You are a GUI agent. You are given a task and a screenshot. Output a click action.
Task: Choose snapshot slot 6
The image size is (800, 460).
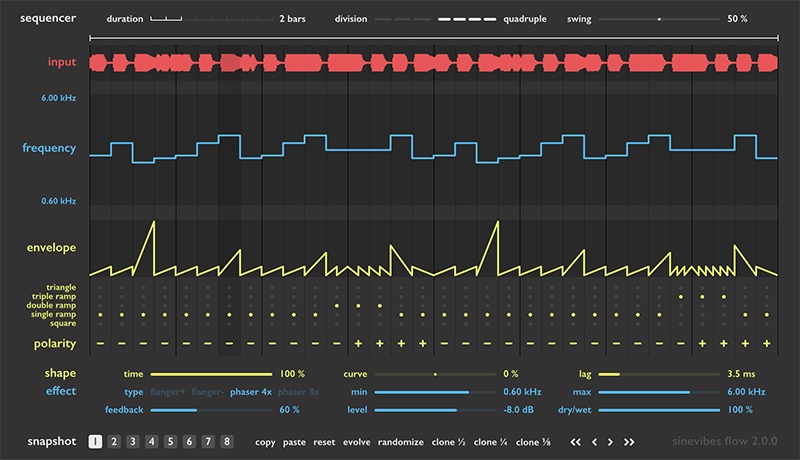pos(189,441)
